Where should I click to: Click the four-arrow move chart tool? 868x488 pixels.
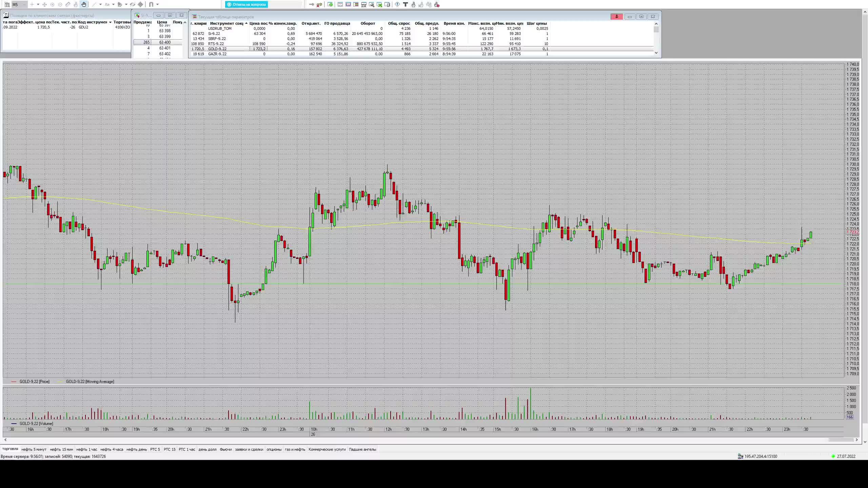tap(44, 4)
